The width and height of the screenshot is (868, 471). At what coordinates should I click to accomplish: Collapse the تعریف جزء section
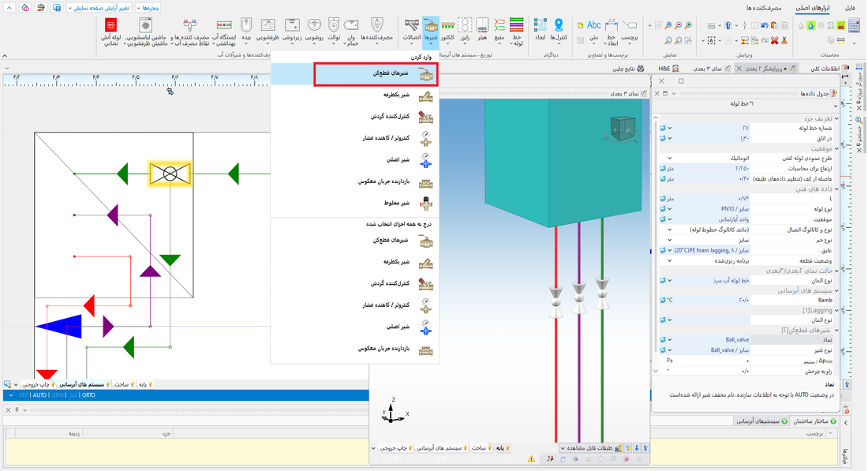[836, 118]
